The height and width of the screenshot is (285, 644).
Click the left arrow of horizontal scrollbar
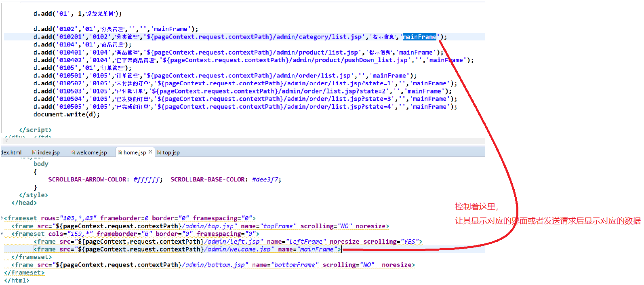(x=6, y=141)
